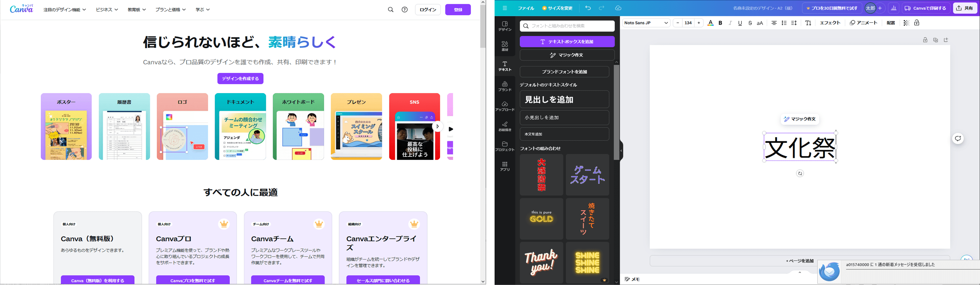Open line spacing options
Screen dimensions: 980x285
[793, 23]
